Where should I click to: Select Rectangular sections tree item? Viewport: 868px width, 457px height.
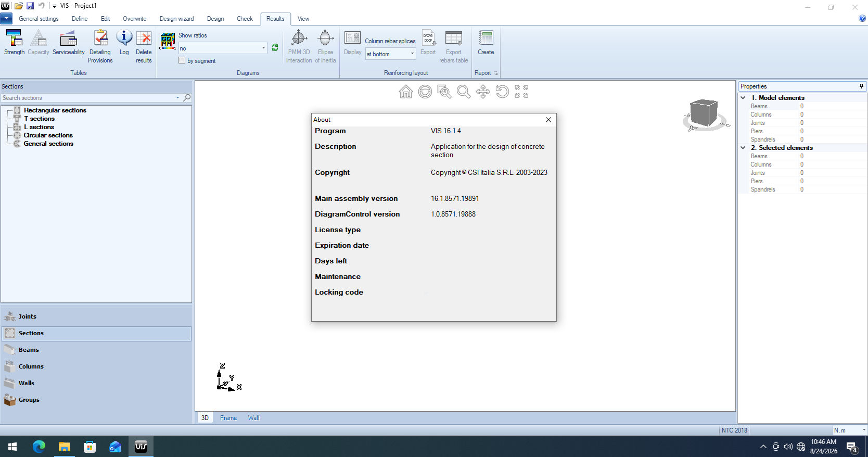tap(55, 110)
